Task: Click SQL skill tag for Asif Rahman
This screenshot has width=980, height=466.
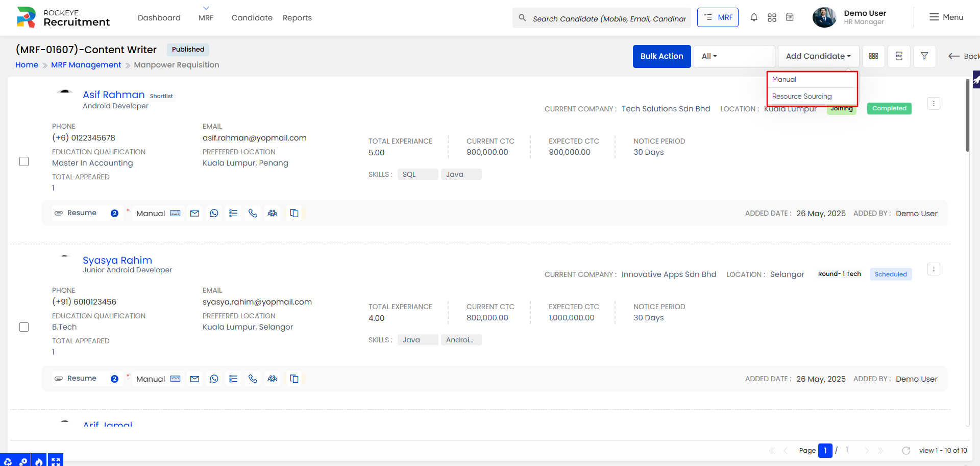Action: tap(418, 174)
